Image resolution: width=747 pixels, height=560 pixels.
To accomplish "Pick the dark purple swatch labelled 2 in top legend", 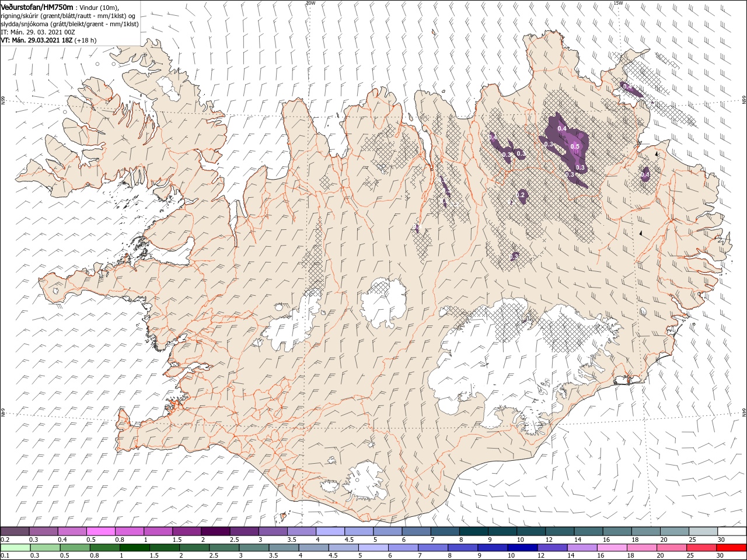I will [215, 531].
